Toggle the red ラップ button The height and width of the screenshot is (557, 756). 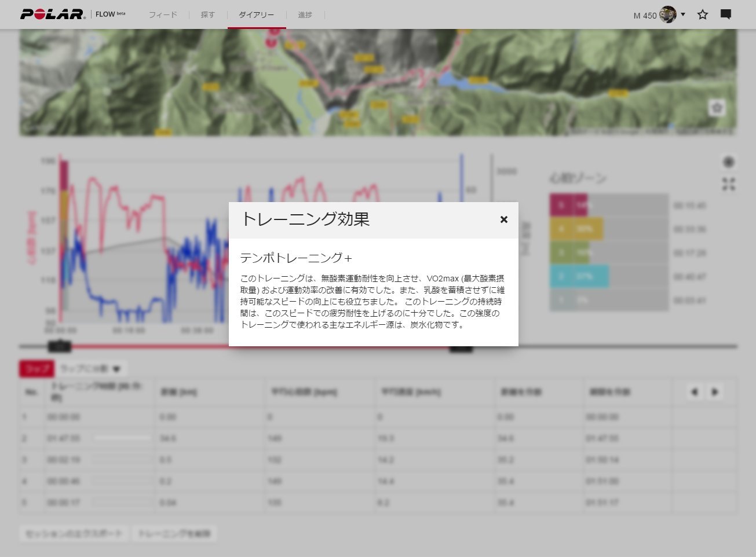coord(36,369)
